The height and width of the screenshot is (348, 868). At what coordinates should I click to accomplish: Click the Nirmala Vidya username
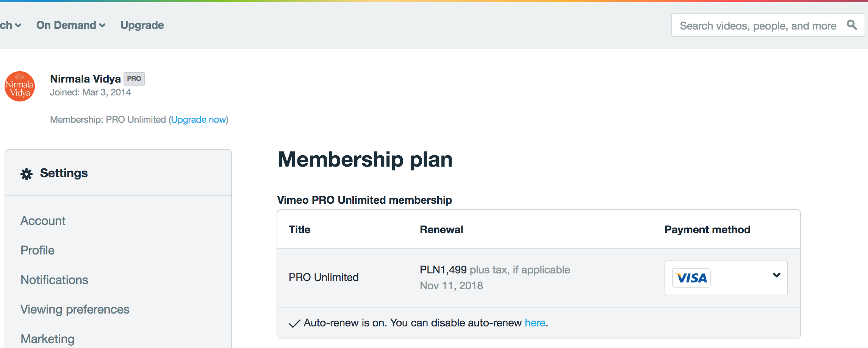coord(85,79)
